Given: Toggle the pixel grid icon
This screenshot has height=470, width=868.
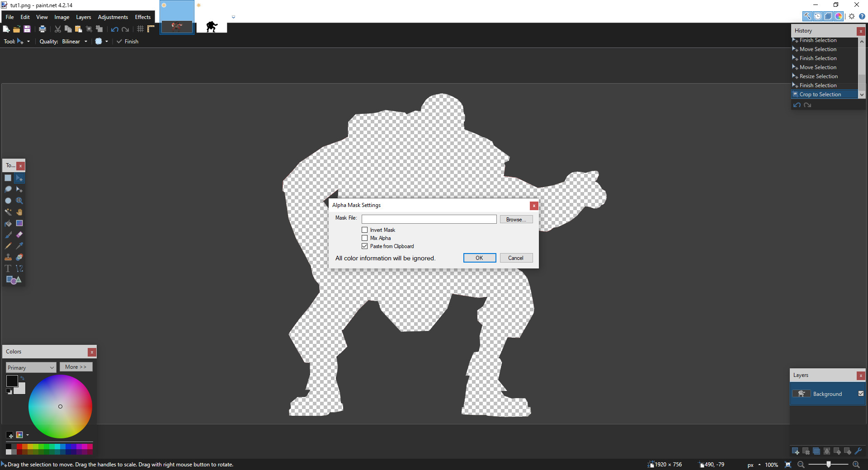Looking at the screenshot, I should [x=141, y=29].
